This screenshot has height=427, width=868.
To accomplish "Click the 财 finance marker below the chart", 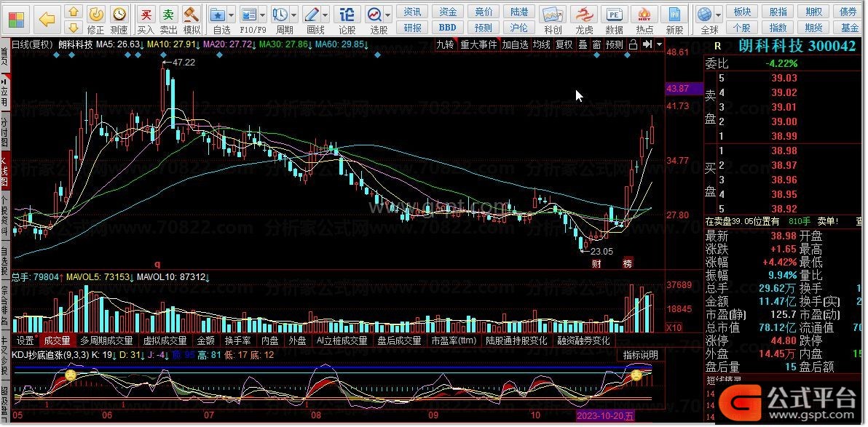I will 596,263.
